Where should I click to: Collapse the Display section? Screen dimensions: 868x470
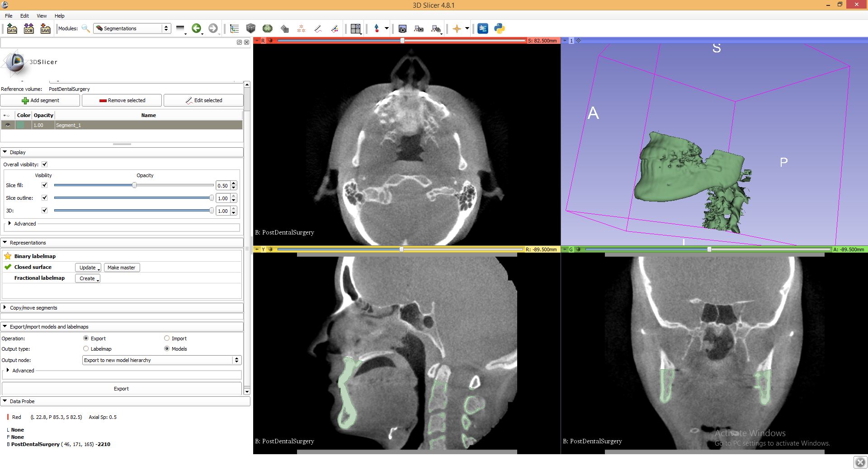(122, 152)
